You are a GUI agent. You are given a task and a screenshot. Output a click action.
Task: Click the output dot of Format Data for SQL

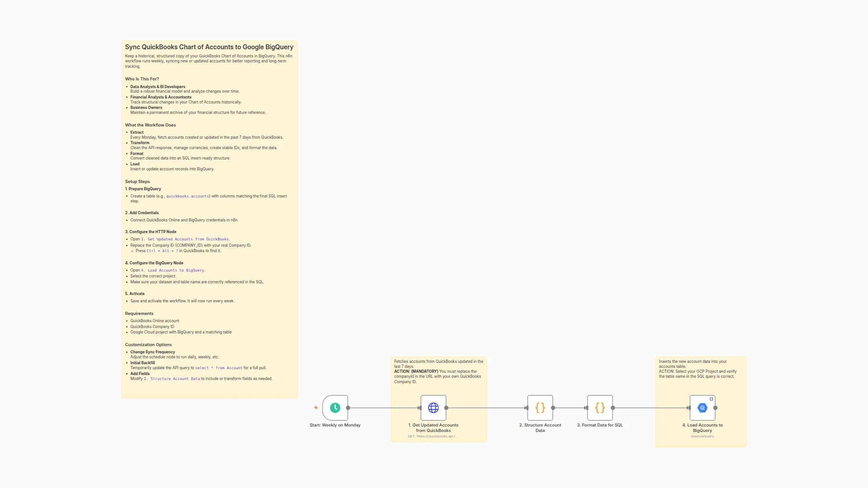pyautogui.click(x=613, y=408)
